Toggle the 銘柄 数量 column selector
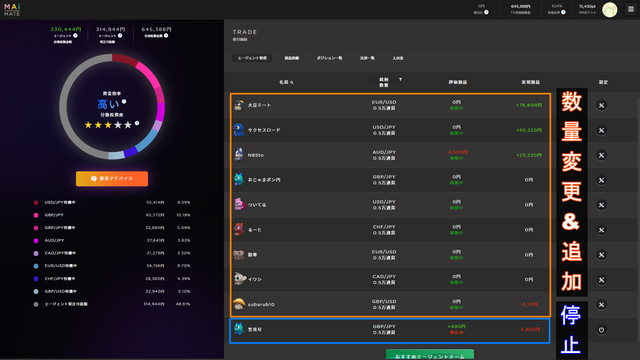The width and height of the screenshot is (640, 360). coord(384,82)
